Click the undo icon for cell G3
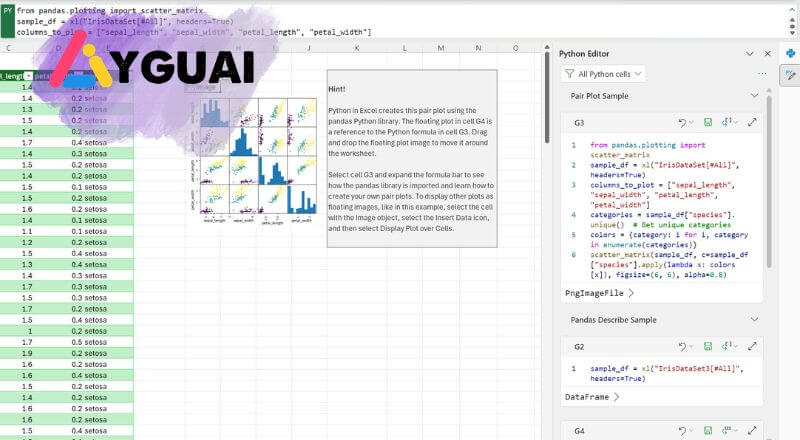The image size is (800, 440). pyautogui.click(x=682, y=123)
